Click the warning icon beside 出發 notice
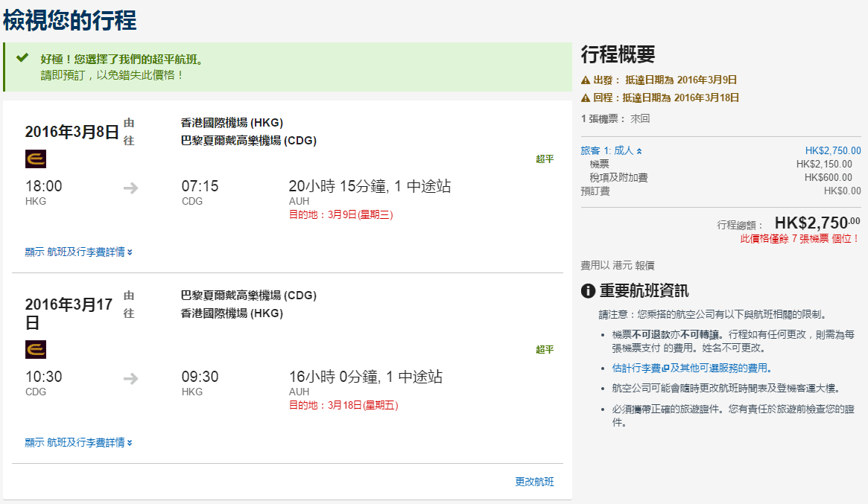The height and width of the screenshot is (504, 868). (x=586, y=80)
